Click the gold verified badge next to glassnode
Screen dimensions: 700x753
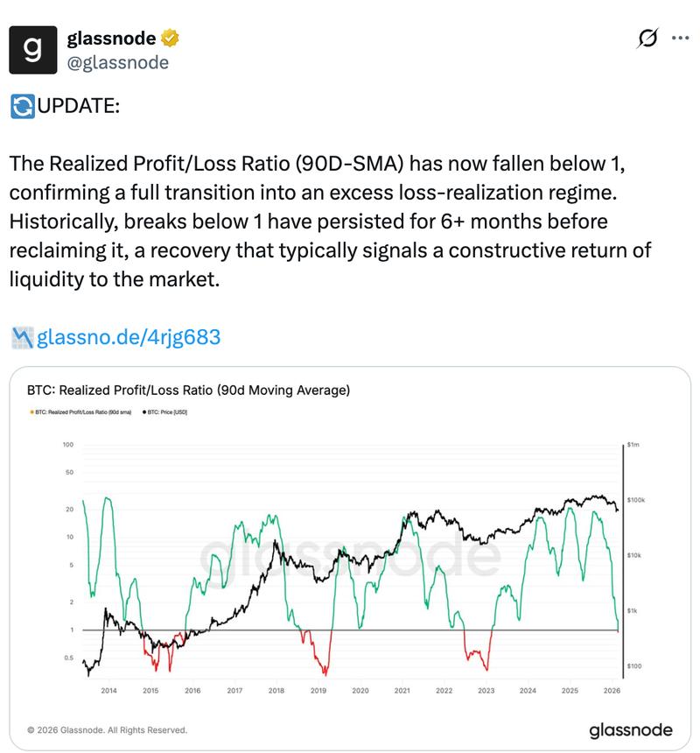(x=171, y=37)
